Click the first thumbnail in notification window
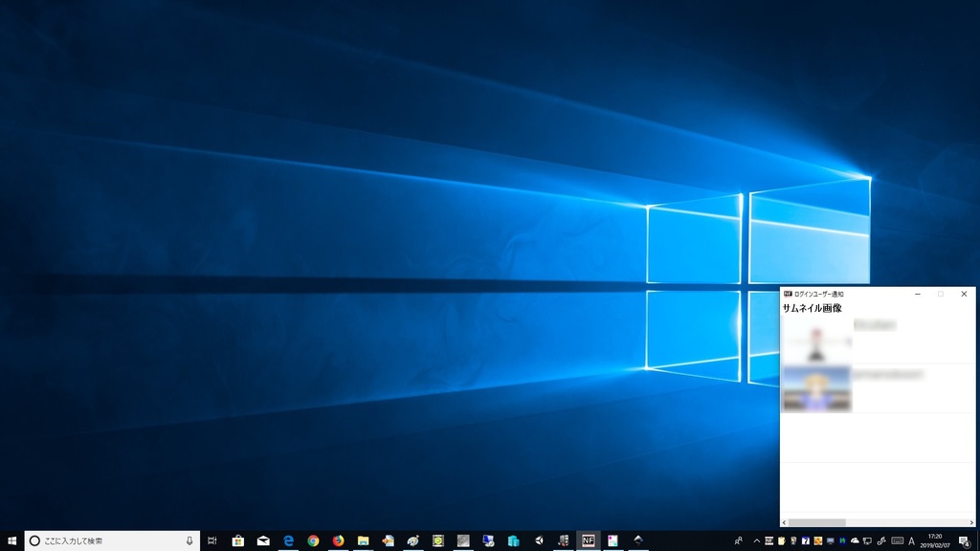980x551 pixels. [816, 342]
